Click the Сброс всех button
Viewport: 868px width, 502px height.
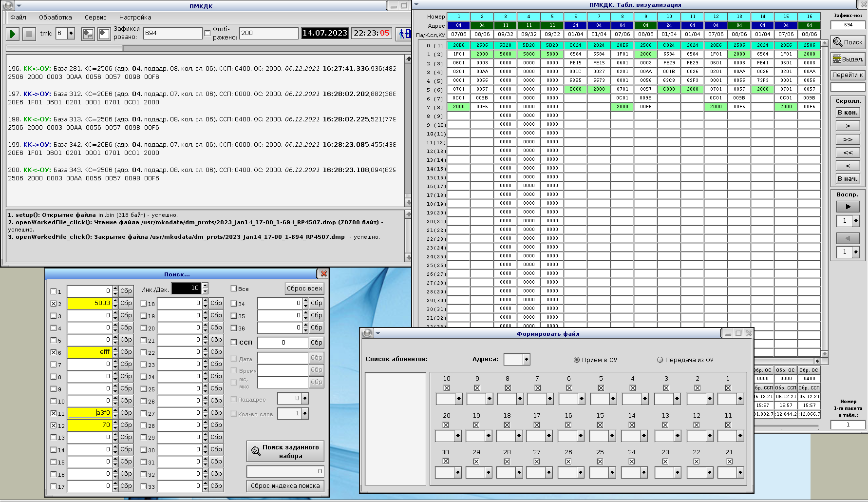[304, 289]
